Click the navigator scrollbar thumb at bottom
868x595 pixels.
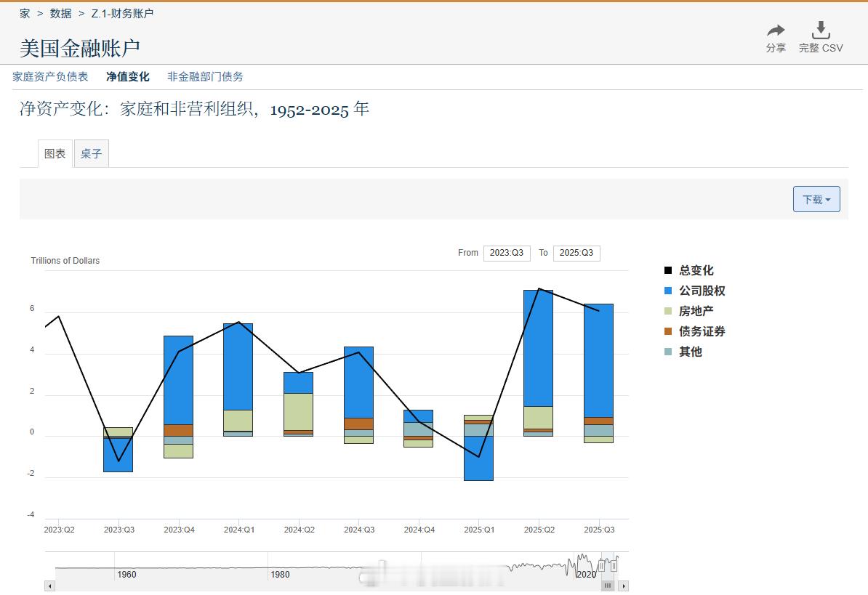tap(608, 586)
